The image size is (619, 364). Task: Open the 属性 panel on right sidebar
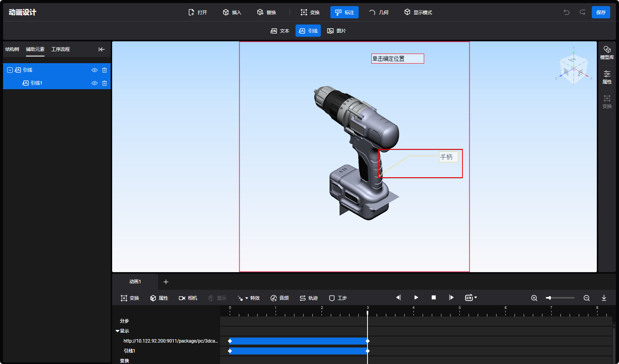pyautogui.click(x=607, y=77)
